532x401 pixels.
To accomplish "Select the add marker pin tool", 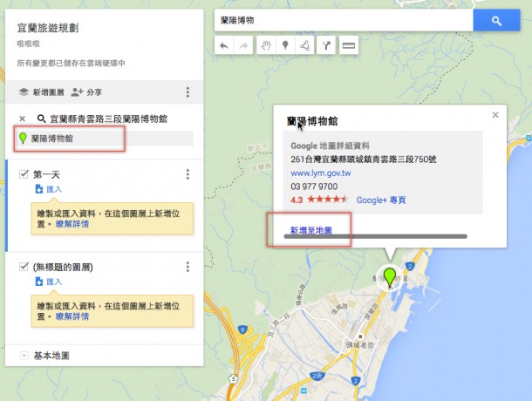I will point(285,45).
